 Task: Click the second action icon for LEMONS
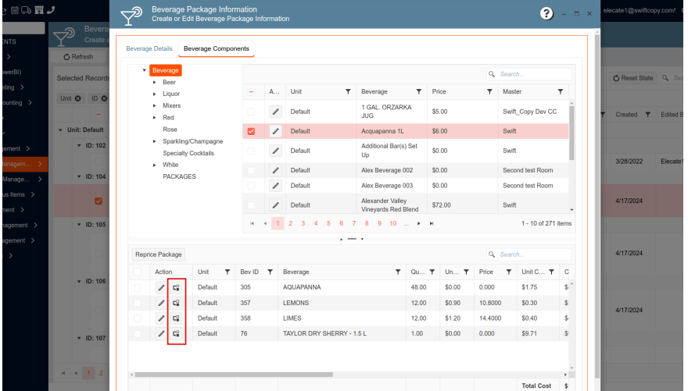pyautogui.click(x=176, y=303)
